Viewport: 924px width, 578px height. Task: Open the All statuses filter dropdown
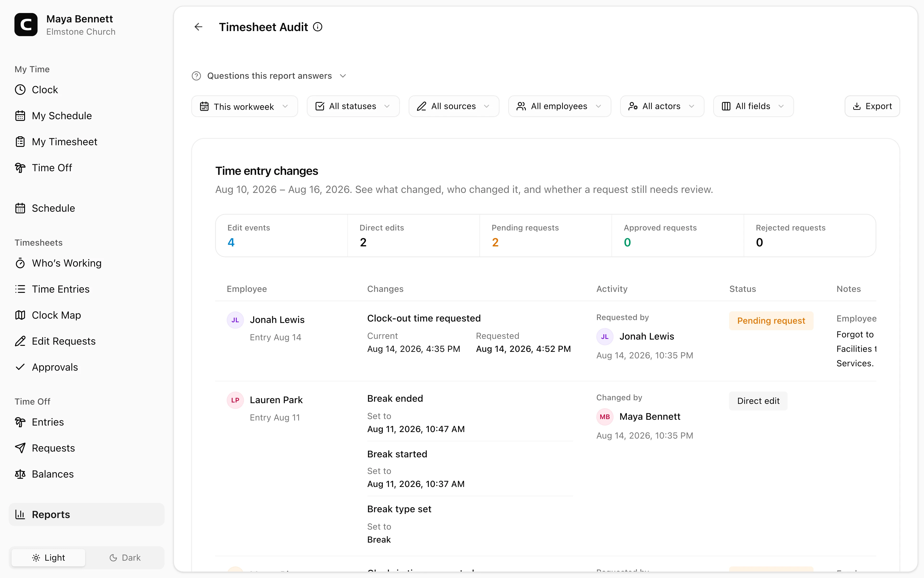coord(353,106)
